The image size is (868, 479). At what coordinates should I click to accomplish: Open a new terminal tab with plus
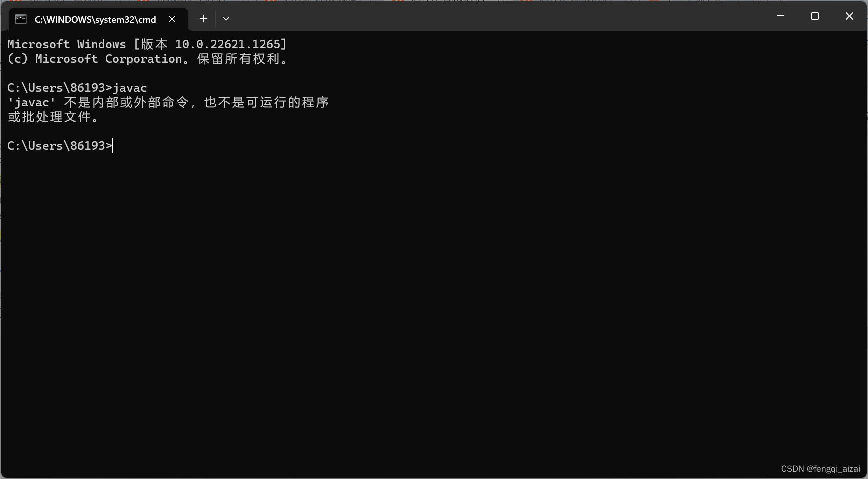click(x=203, y=19)
